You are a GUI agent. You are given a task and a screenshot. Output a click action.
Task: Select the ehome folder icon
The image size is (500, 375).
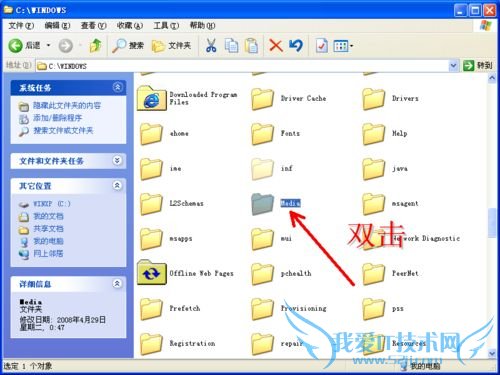click(151, 134)
